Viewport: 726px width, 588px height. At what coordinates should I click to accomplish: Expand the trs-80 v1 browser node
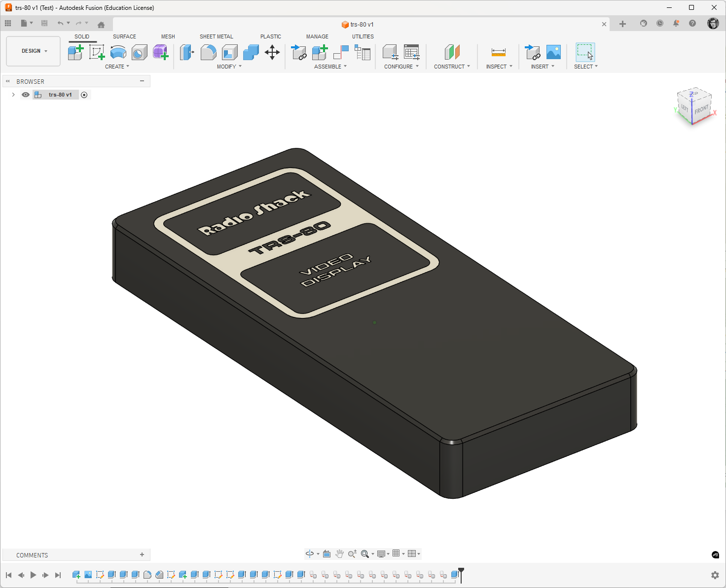tap(13, 95)
